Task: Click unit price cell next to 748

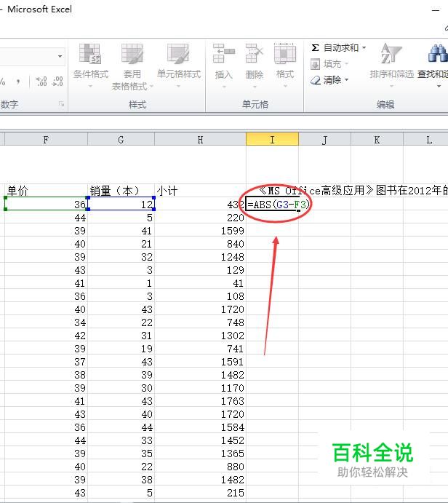Action: [46, 322]
